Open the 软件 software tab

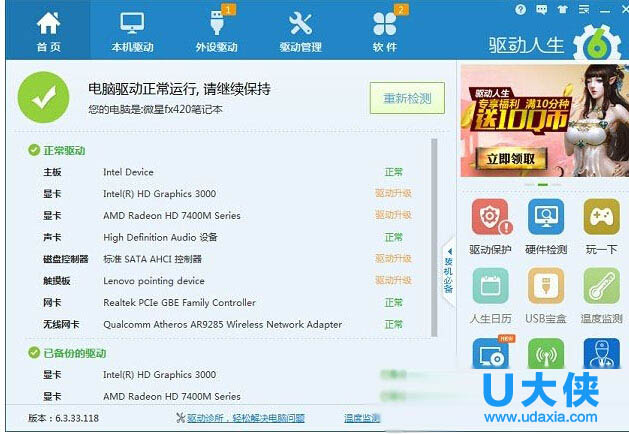pos(384,30)
